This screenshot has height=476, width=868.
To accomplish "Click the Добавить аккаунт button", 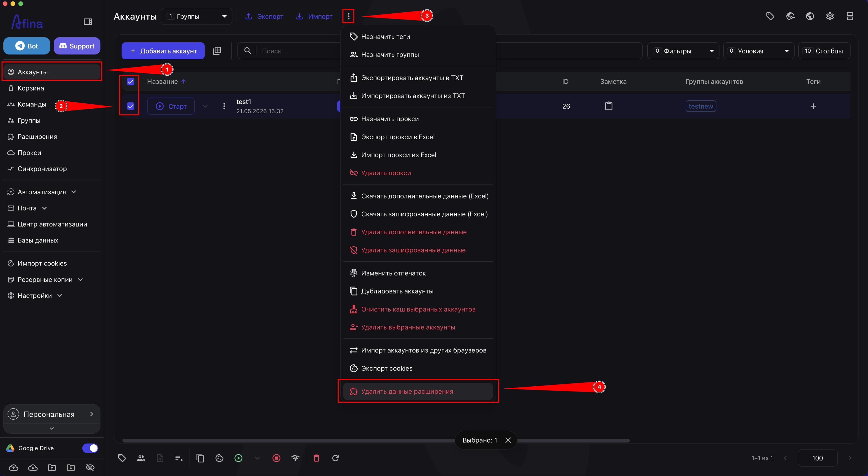I will pos(163,51).
